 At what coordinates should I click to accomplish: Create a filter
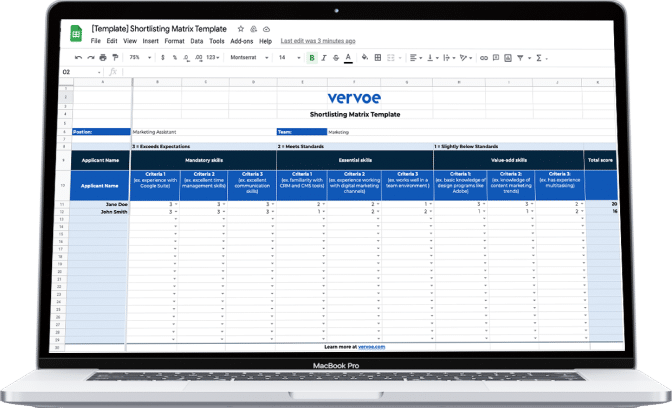point(520,58)
